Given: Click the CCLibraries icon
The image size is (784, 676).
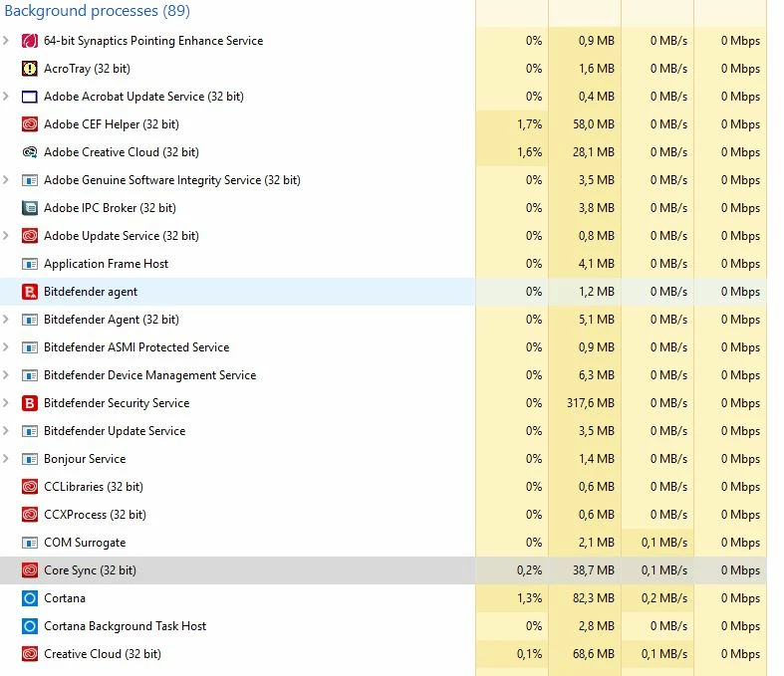Looking at the screenshot, I should 30,487.
